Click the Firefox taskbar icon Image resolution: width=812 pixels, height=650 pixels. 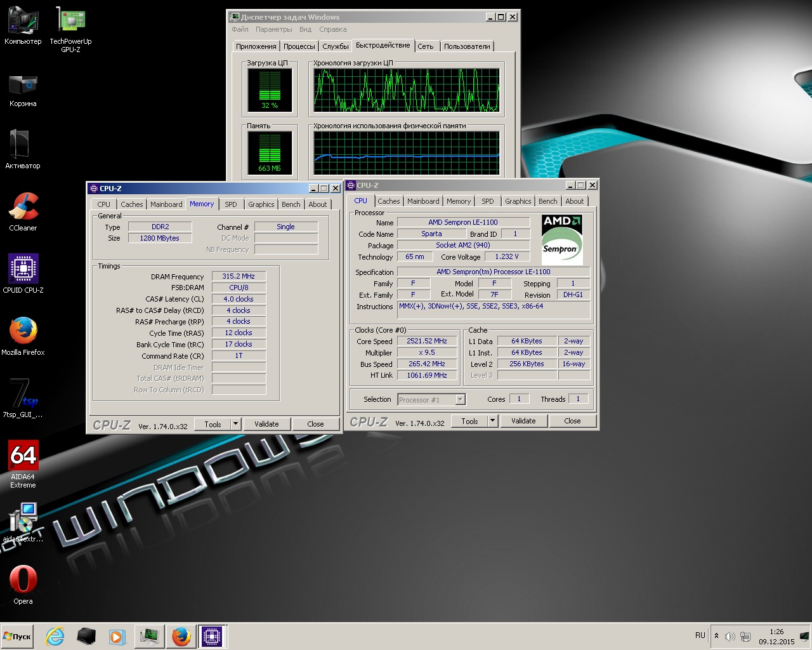tap(181, 637)
